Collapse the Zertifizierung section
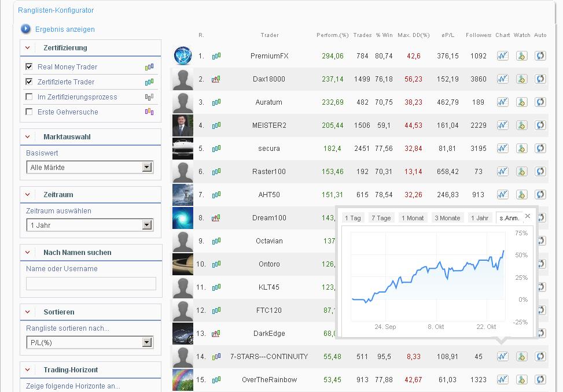The width and height of the screenshot is (563, 392). 27,47
